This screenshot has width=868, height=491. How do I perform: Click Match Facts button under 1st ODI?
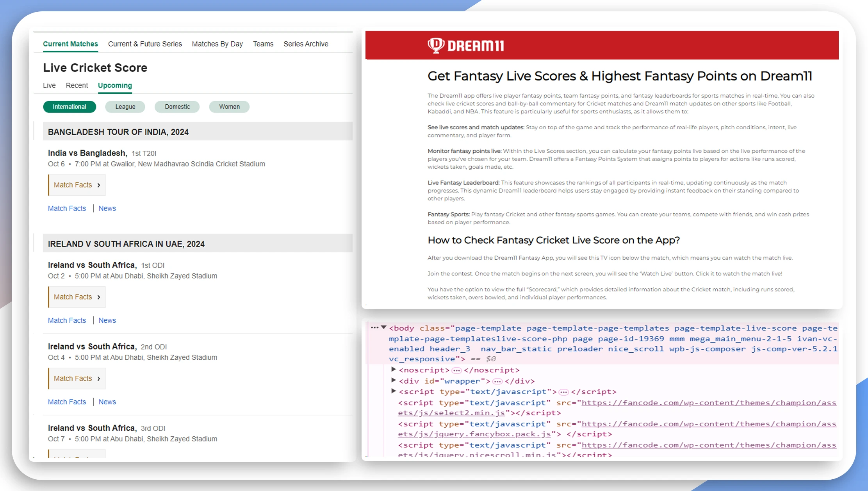[77, 297]
